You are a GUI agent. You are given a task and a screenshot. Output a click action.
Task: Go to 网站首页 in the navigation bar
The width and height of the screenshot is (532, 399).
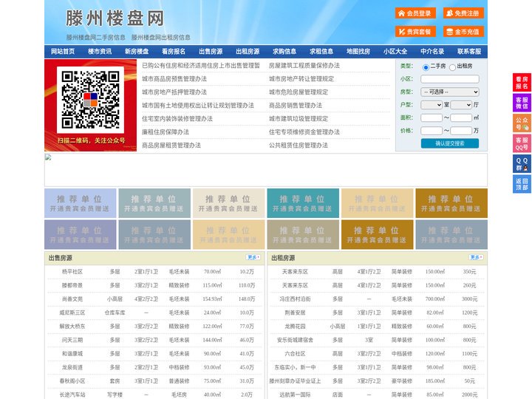point(63,52)
